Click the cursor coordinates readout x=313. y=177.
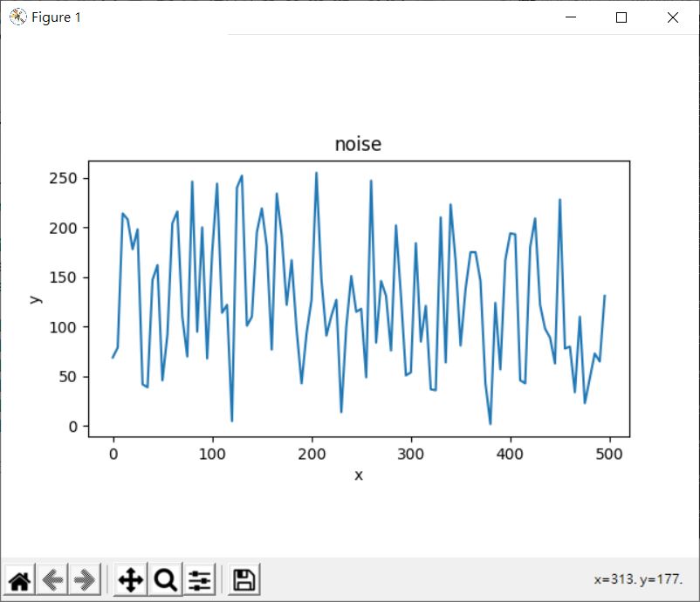The height and width of the screenshot is (602, 700). [638, 579]
